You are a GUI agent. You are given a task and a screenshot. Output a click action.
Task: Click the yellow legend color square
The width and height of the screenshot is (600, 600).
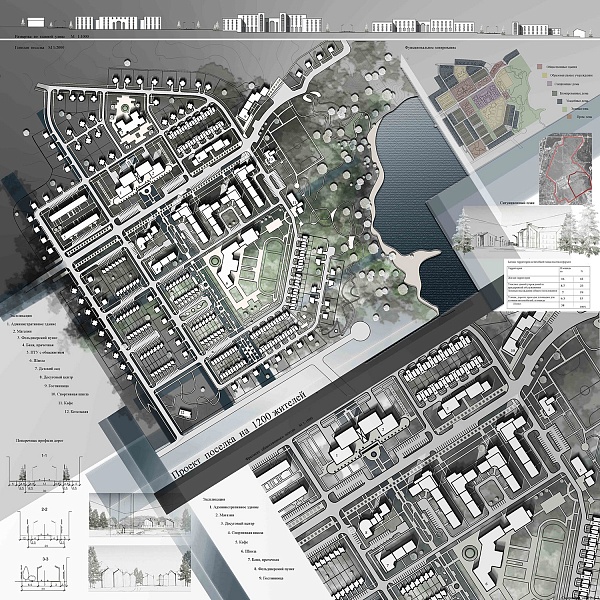(545, 76)
